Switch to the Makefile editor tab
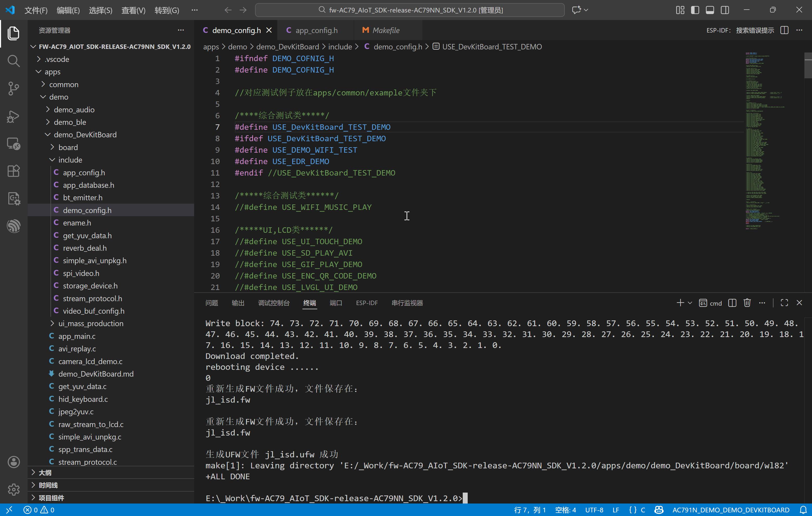Image resolution: width=812 pixels, height=516 pixels. click(x=388, y=30)
